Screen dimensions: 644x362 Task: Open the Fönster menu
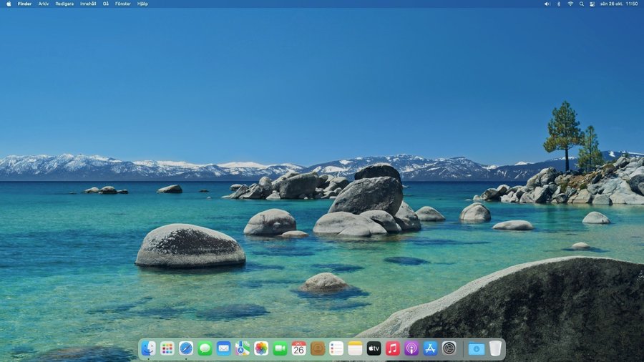coord(123,4)
